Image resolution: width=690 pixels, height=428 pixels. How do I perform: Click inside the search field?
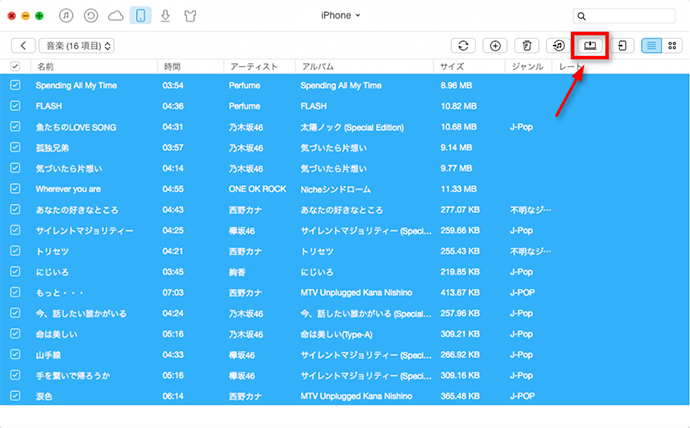[624, 16]
